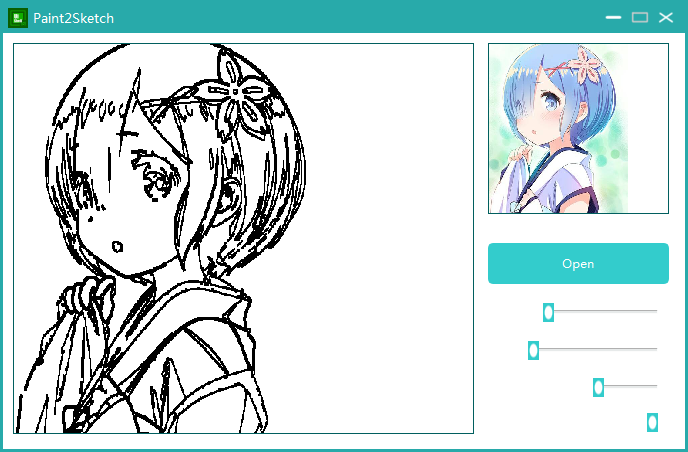Click the pink flower in the color thumbnail
688x452 pixels.
point(585,66)
